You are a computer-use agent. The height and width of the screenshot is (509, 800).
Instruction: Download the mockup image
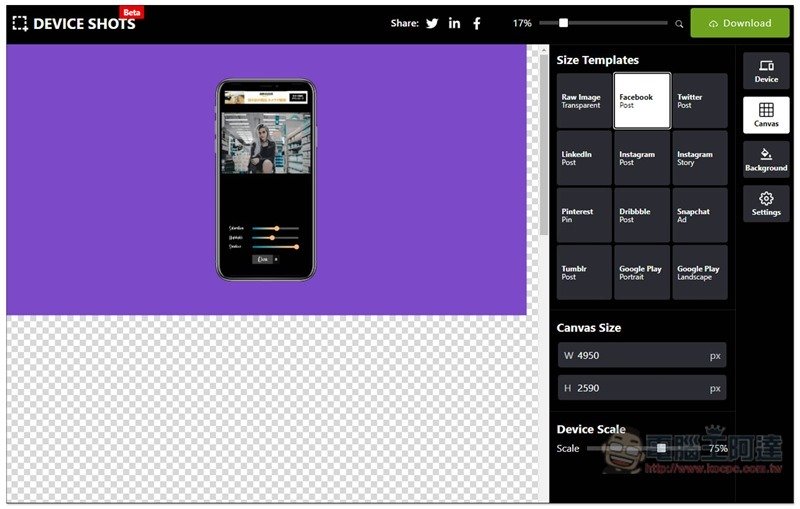point(739,23)
